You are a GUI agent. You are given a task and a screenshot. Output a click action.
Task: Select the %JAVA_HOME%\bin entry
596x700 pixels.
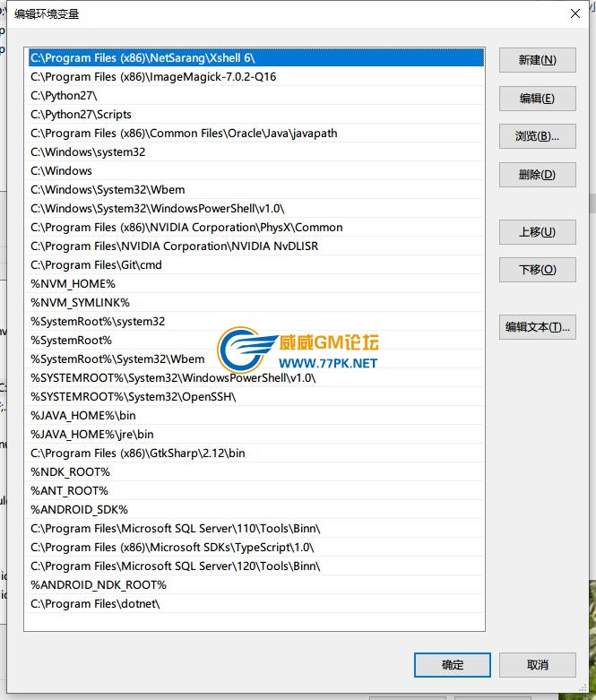(255, 415)
